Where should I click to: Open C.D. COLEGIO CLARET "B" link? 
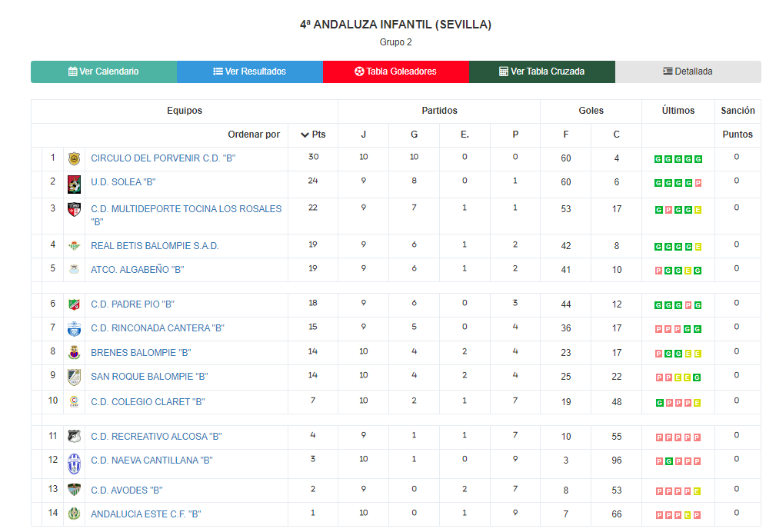tap(148, 402)
